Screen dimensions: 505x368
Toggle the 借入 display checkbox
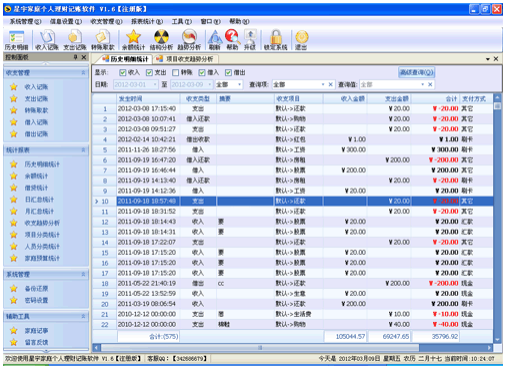pos(202,72)
